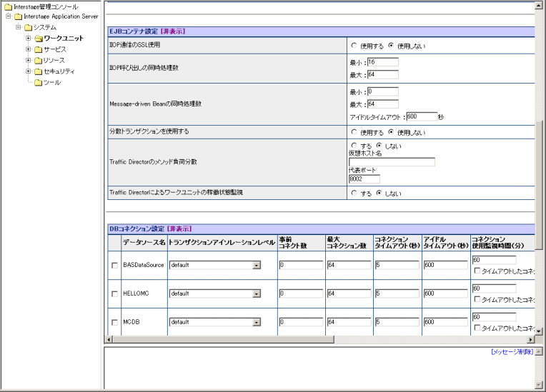Hide the DBコネクション設定 section via 非表示
546x392 pixels.
pyautogui.click(x=179, y=229)
